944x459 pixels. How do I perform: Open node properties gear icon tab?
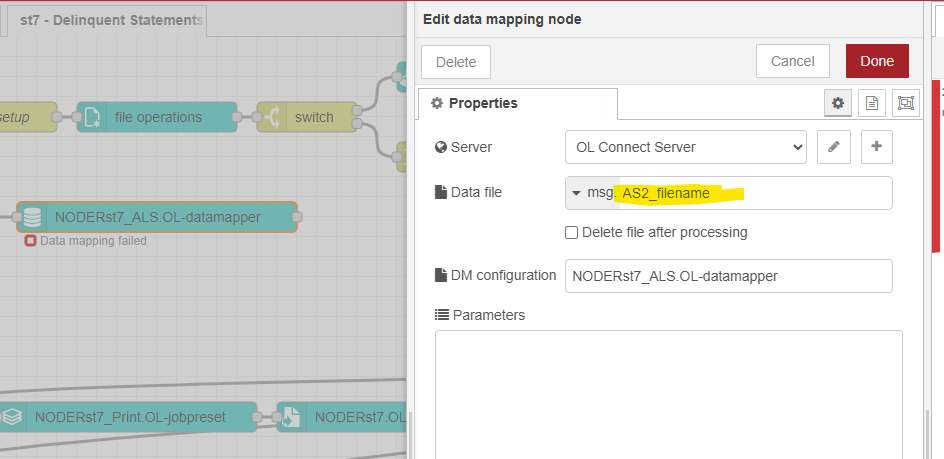point(837,103)
